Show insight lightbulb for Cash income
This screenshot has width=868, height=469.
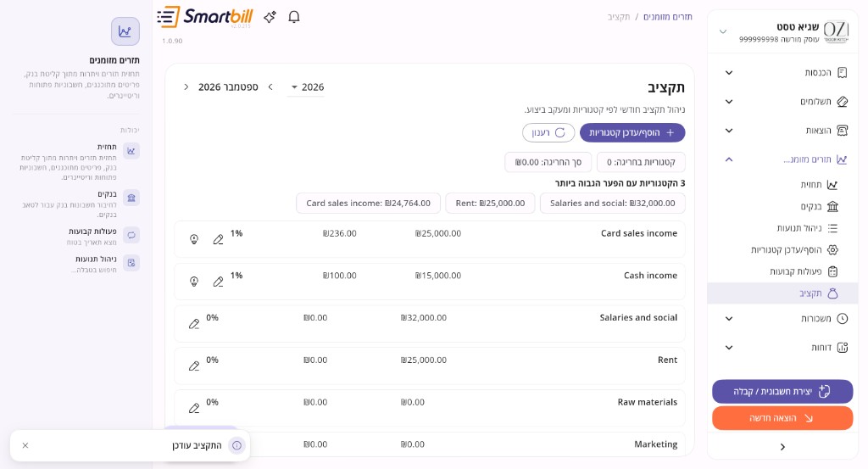coord(194,282)
